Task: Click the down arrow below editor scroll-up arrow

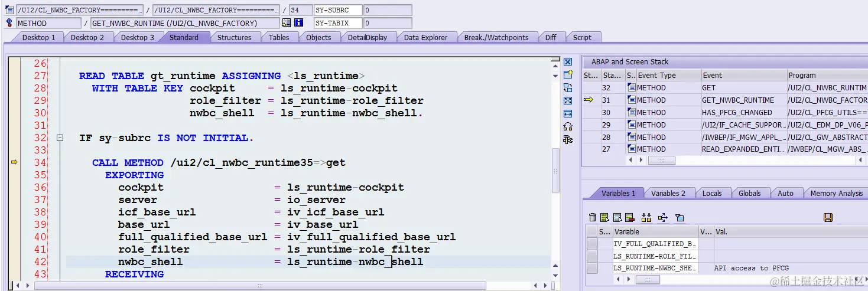Action: point(555,75)
